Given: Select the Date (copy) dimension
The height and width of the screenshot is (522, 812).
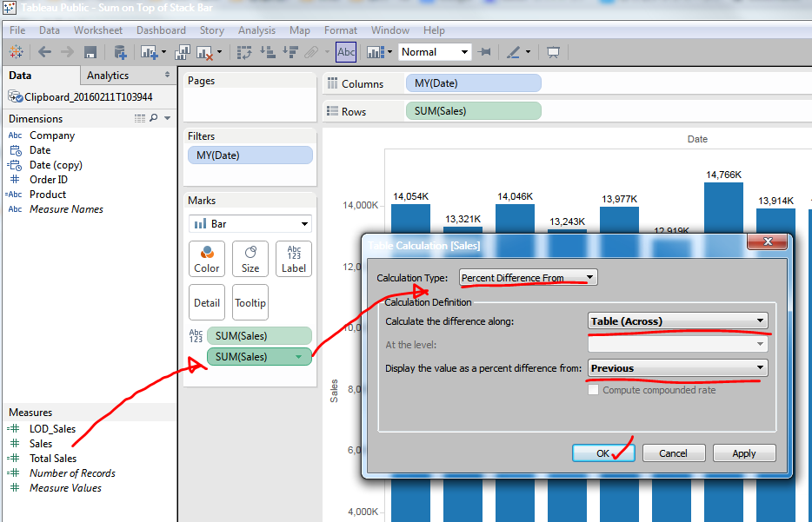Looking at the screenshot, I should [56, 165].
